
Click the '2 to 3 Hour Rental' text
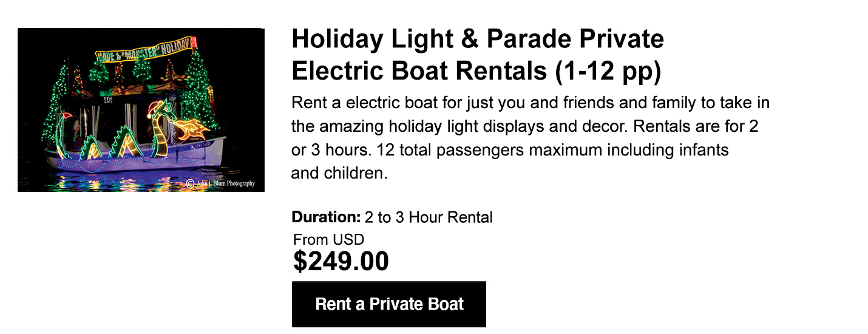pyautogui.click(x=429, y=217)
